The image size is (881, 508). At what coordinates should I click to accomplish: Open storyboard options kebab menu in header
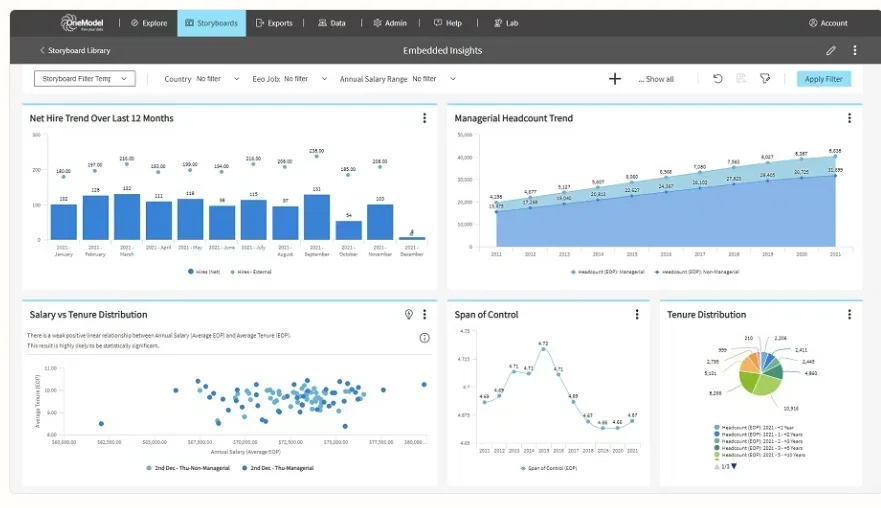[x=855, y=50]
